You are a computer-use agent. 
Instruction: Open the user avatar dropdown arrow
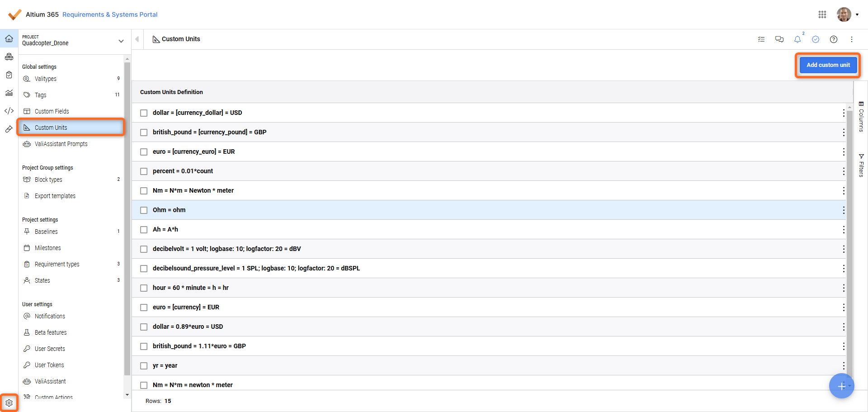[857, 14]
